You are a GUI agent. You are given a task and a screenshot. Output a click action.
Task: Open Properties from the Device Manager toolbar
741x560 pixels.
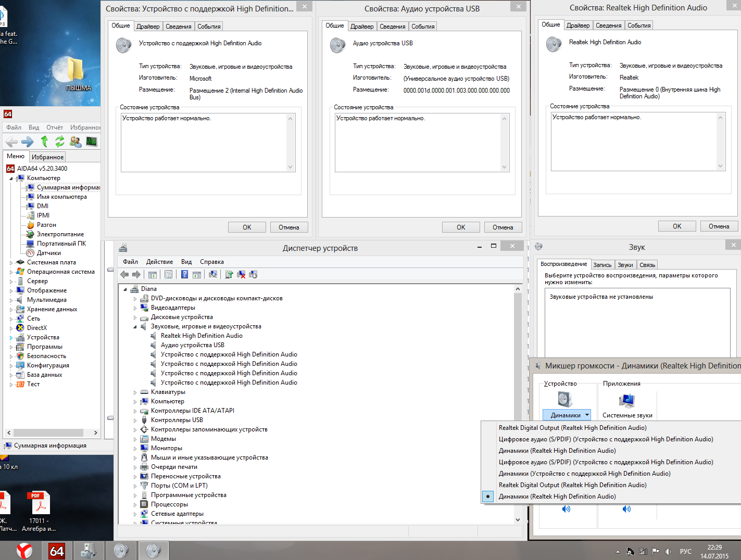tap(169, 275)
